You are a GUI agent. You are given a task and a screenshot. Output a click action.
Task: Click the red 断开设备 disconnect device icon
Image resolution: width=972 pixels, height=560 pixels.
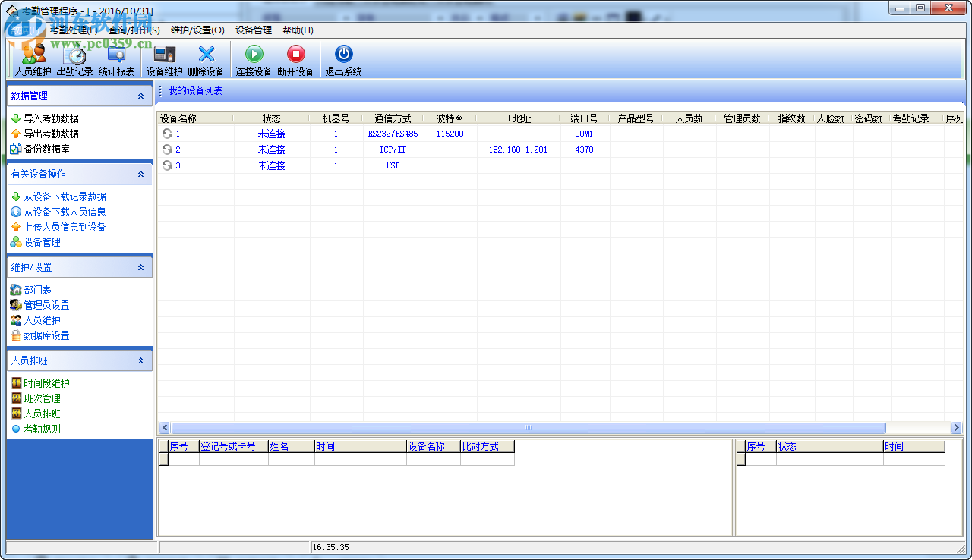click(x=295, y=59)
